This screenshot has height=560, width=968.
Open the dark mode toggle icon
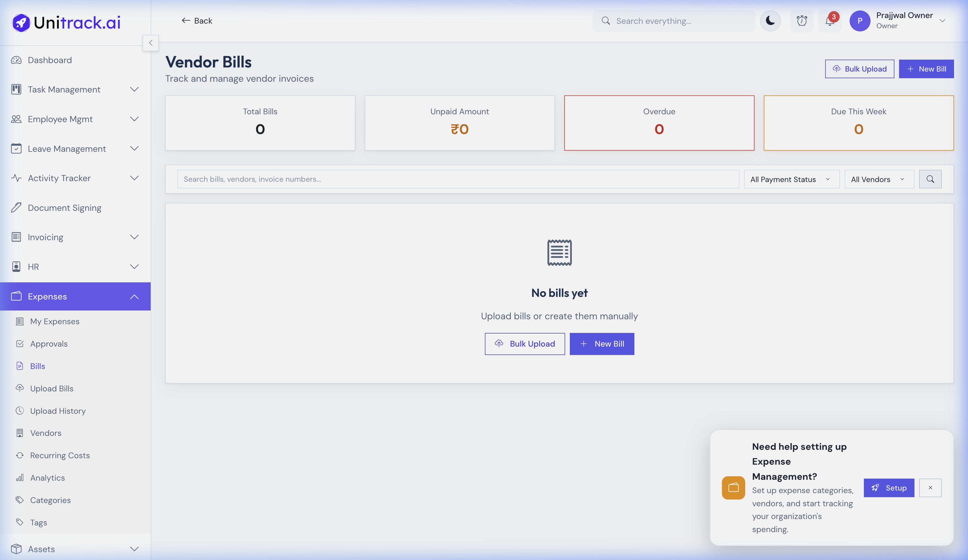point(770,21)
